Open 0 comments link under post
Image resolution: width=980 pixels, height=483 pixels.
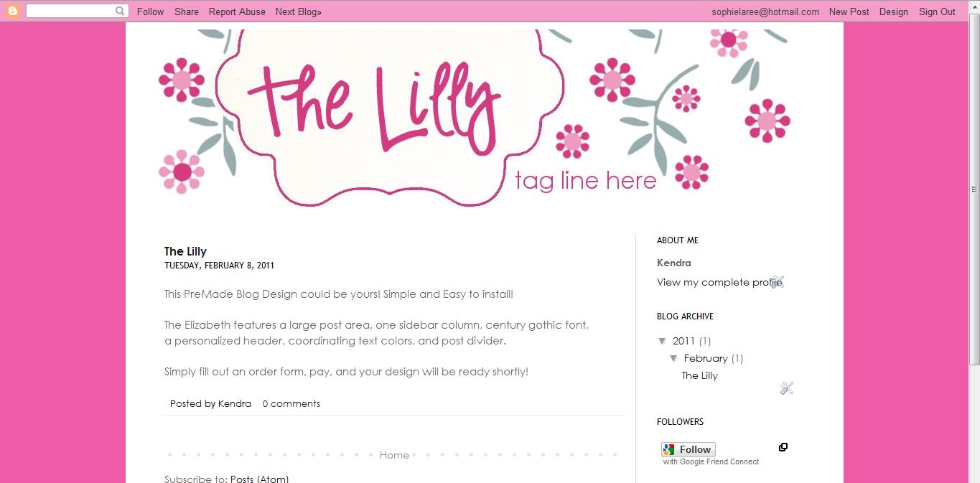(291, 403)
